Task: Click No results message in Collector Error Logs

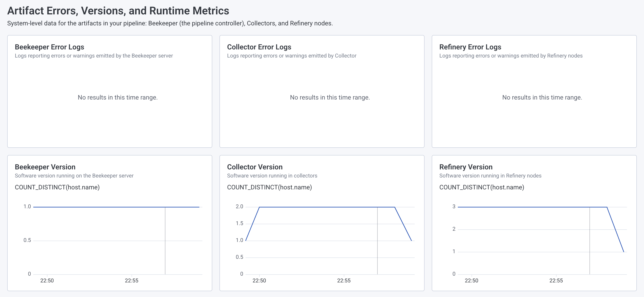Action: [x=330, y=97]
